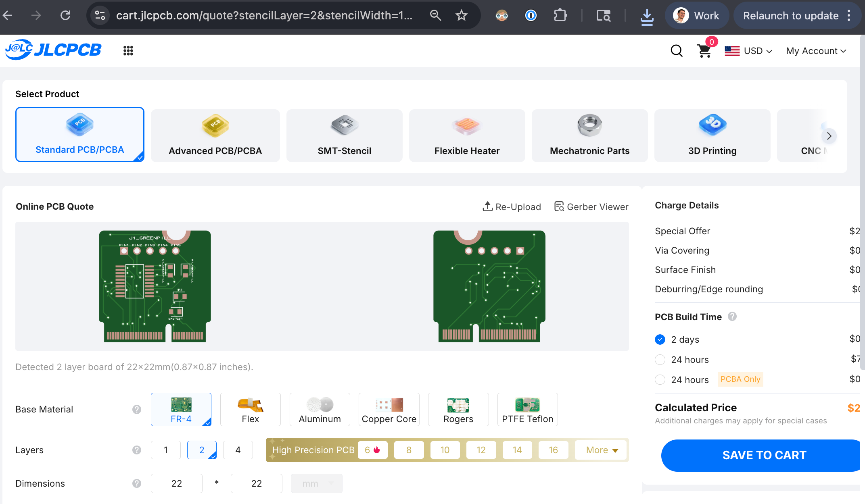
Task: Open browser downloads icon
Action: [647, 16]
